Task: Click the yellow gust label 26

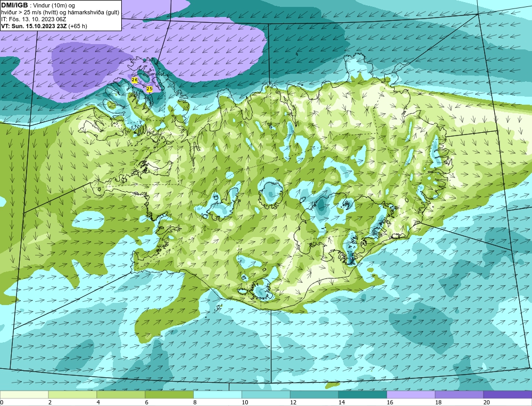Action: [x=135, y=80]
